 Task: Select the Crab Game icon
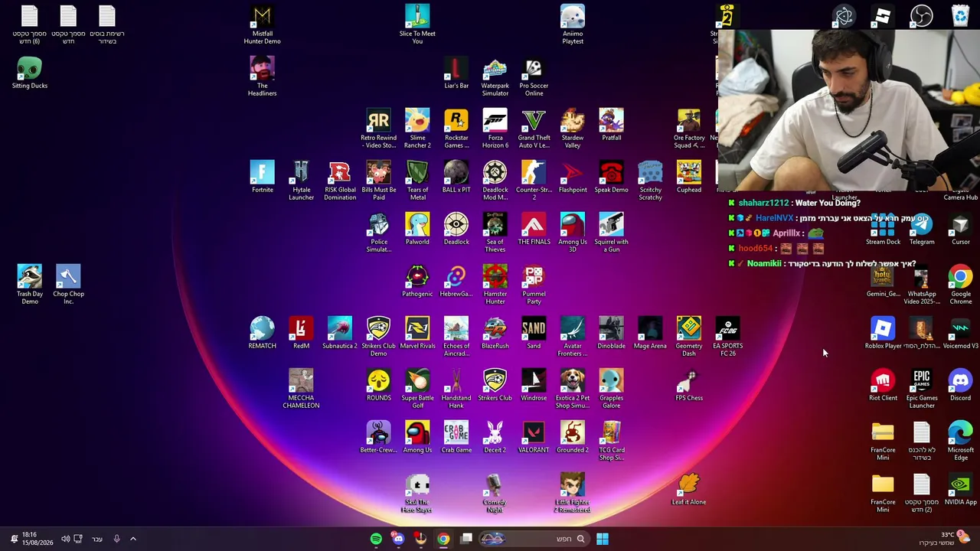click(x=456, y=438)
